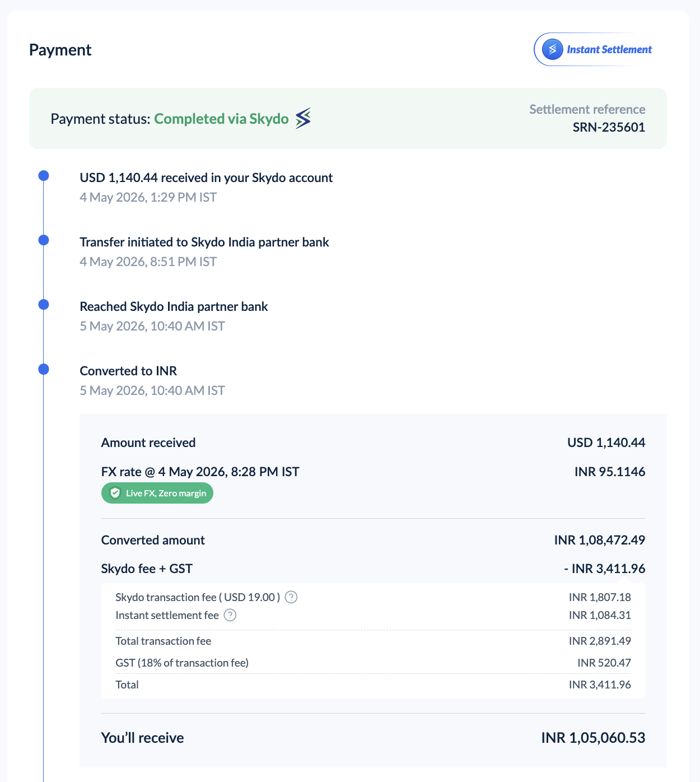Click USD 1,140.44 received in your Skydo account
The height and width of the screenshot is (782, 700).
point(206,178)
